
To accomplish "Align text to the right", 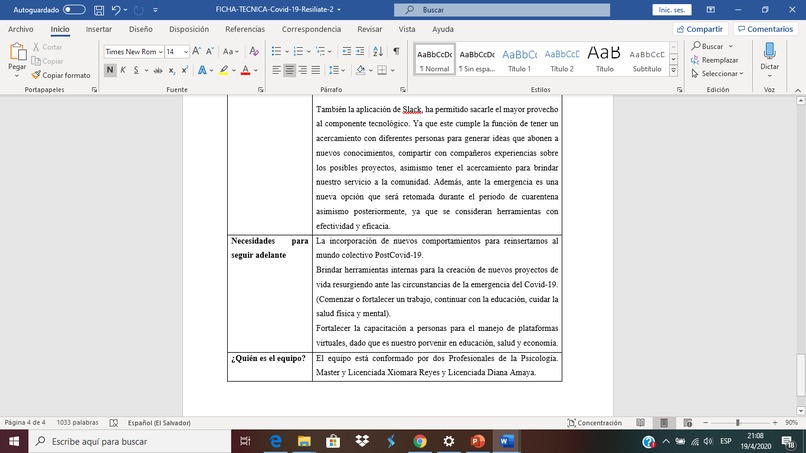I will 303,70.
